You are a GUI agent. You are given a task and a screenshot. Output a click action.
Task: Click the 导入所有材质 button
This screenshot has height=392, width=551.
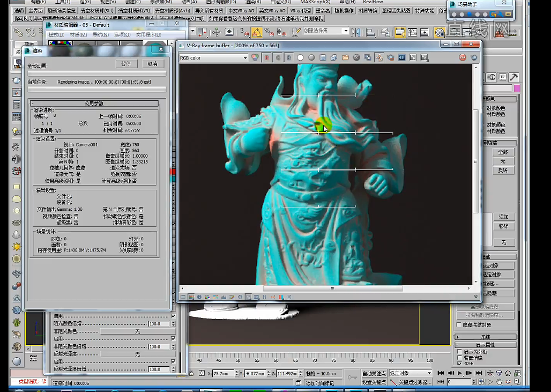[x=209, y=11]
